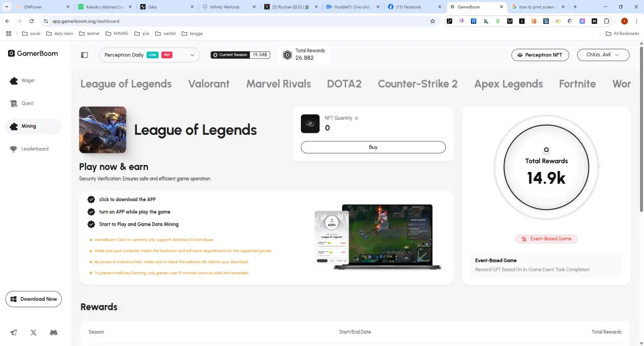Viewport: 644px width, 346px height.
Task: Click the Buy button
Action: click(373, 147)
